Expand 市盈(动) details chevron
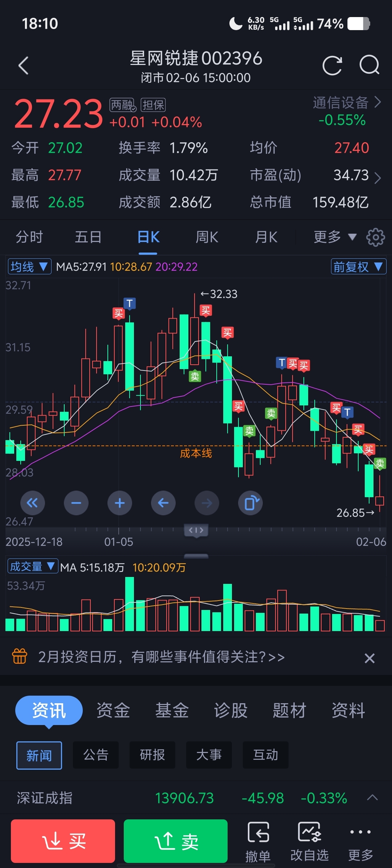Screen dimensions: 392x868 (377, 178)
